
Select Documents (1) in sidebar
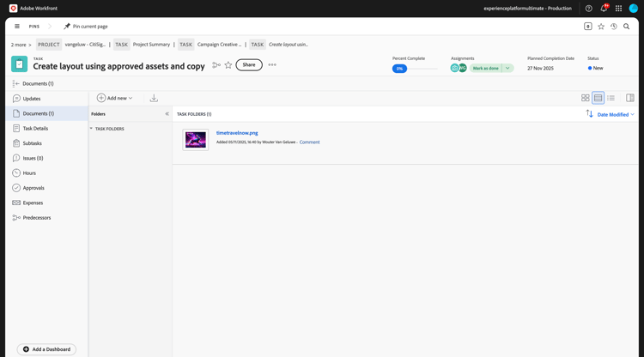47,113
